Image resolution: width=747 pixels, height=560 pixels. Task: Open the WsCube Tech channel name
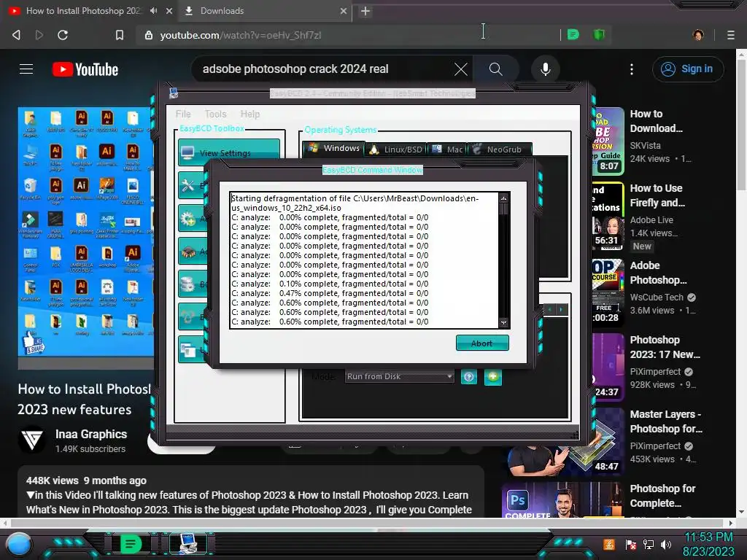[657, 297]
